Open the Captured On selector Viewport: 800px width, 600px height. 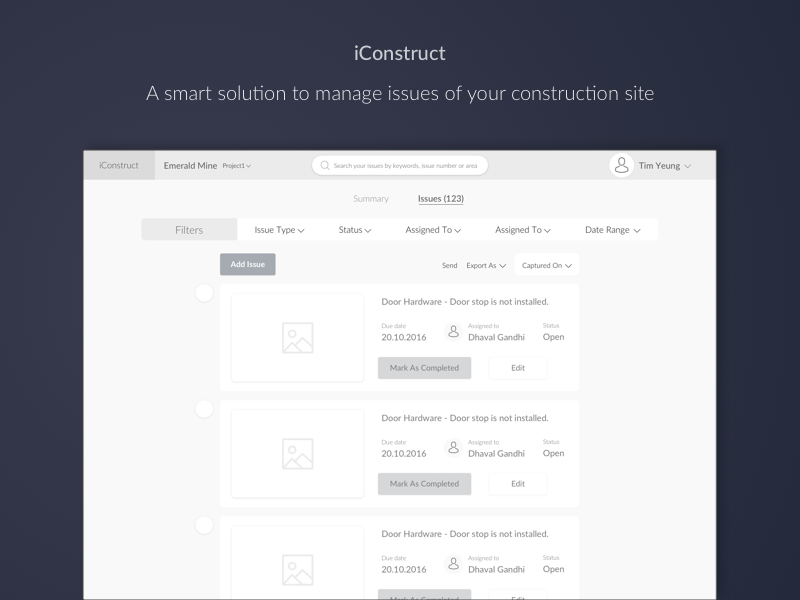pyautogui.click(x=546, y=265)
